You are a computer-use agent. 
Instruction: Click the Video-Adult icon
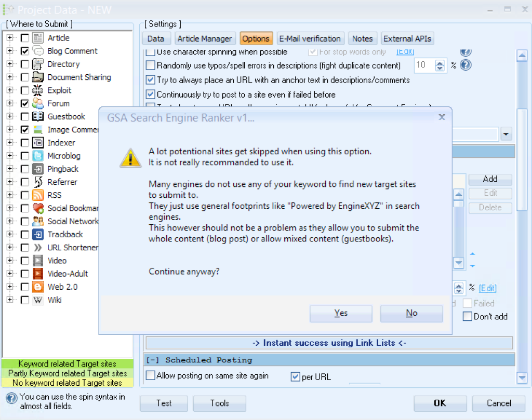tap(37, 274)
